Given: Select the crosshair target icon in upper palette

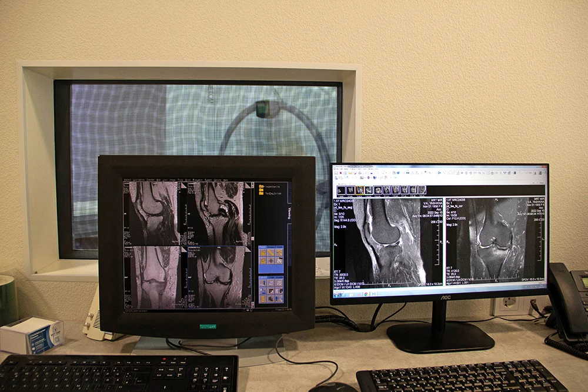Looking at the screenshot, I should pos(270,260).
